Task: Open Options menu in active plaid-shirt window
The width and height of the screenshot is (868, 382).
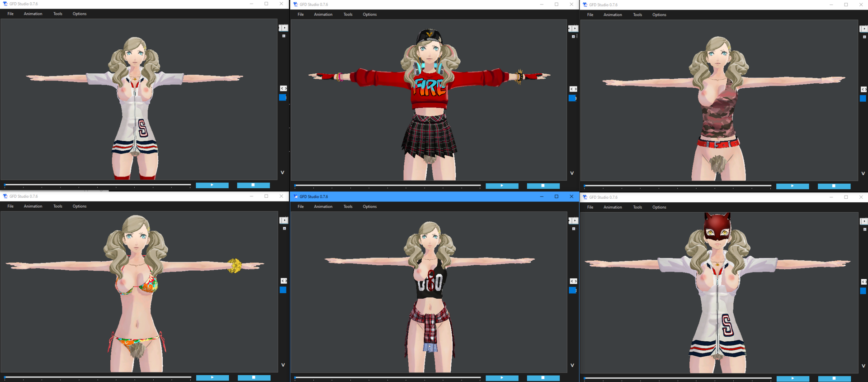Action: [370, 207]
